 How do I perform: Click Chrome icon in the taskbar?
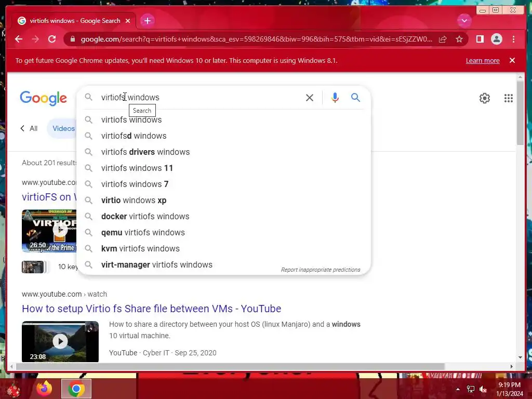click(76, 389)
